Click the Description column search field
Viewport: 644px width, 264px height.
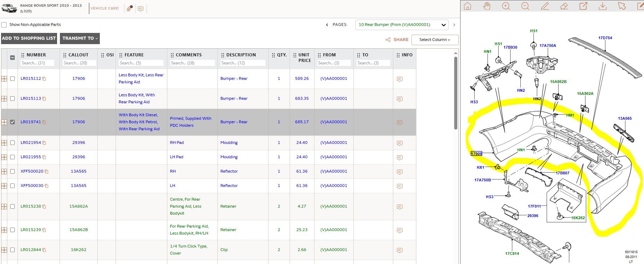[243, 63]
